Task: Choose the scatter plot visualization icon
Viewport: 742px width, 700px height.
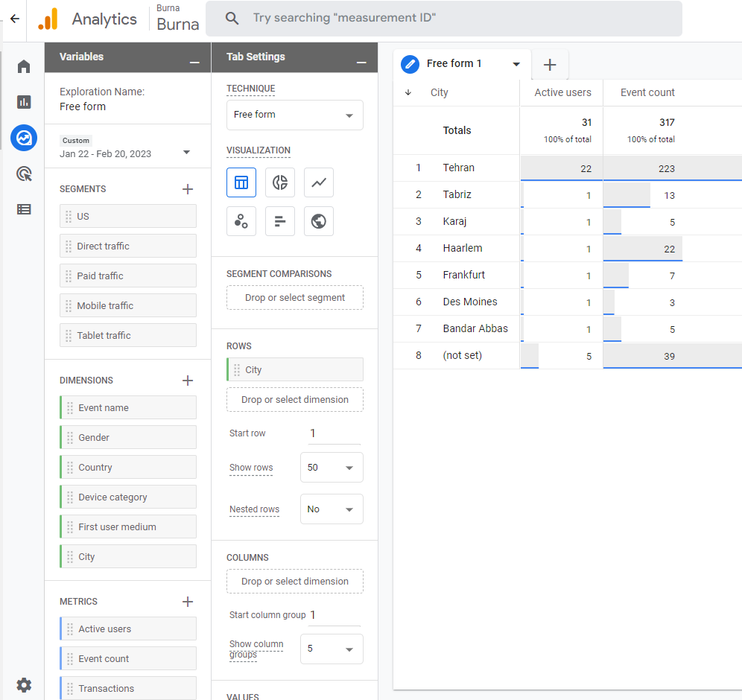Action: tap(241, 221)
